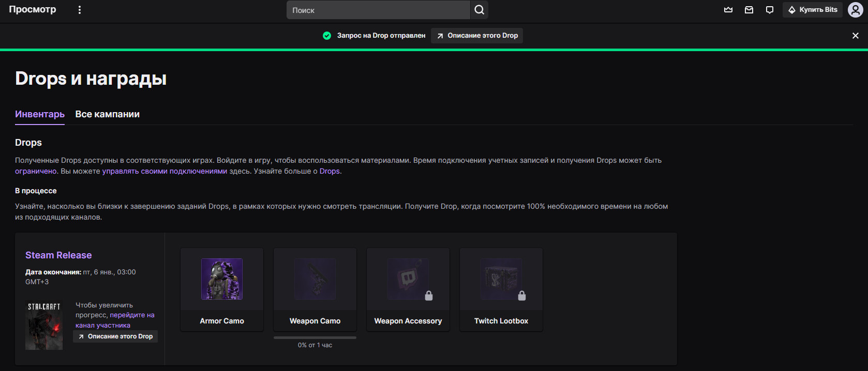
Task: Click the lock icon on Twitch Lootbox
Action: [522, 296]
